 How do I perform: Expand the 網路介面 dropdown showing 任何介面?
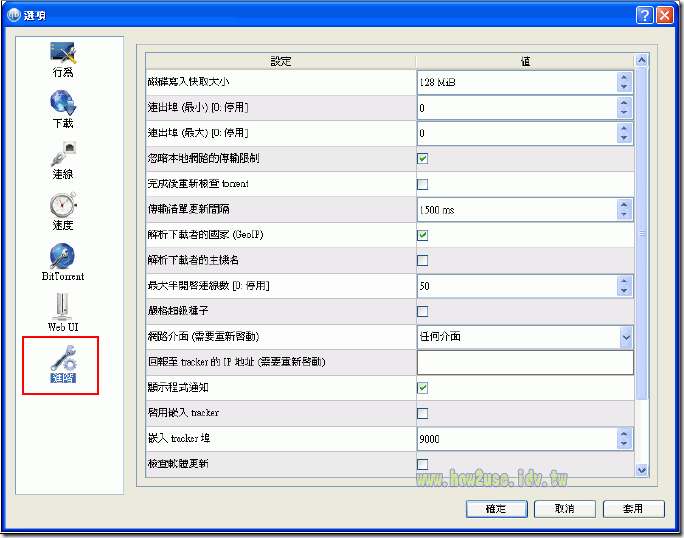625,337
